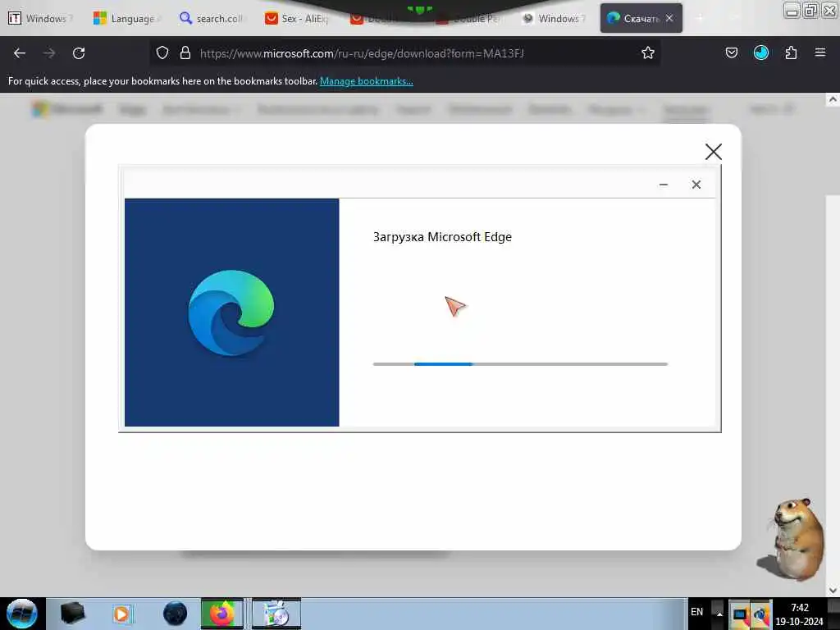
Task: Click the page scrollbar up arrow
Action: coord(833,99)
